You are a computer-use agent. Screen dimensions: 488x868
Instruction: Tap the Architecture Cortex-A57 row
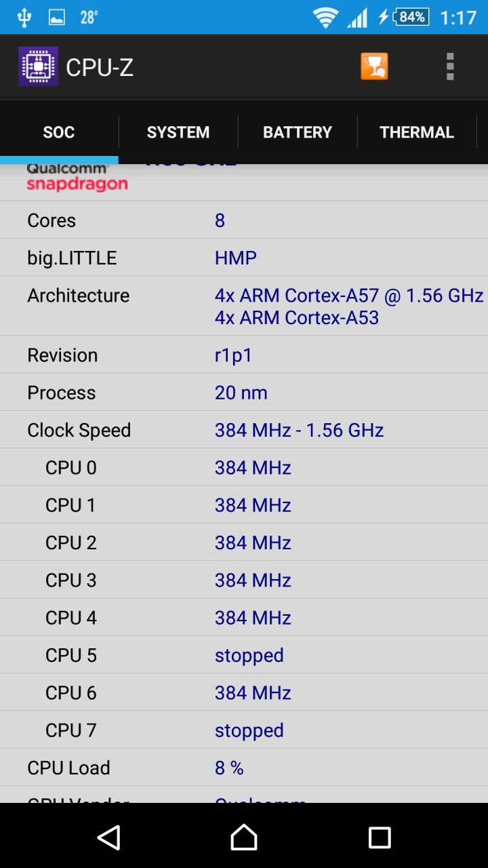pyautogui.click(x=244, y=306)
